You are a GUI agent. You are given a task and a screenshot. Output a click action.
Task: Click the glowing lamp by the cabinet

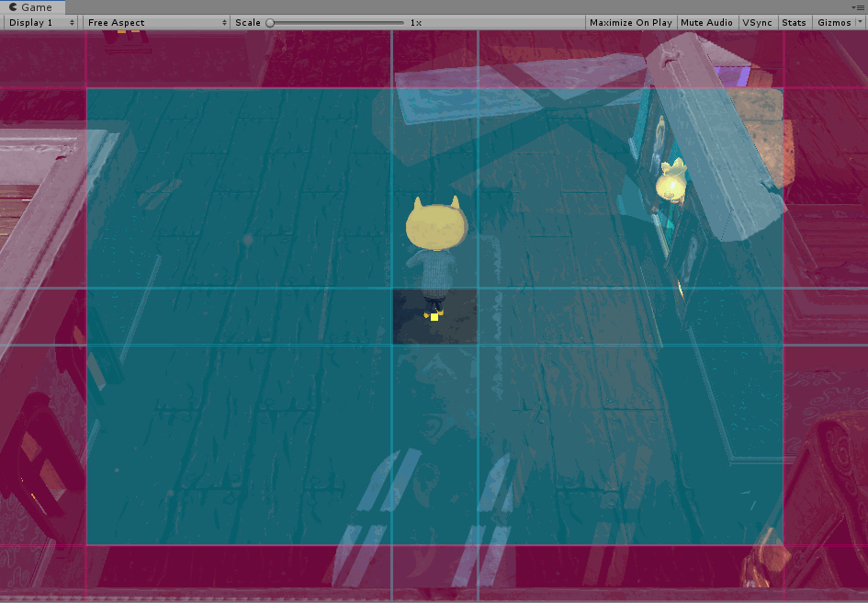click(671, 181)
